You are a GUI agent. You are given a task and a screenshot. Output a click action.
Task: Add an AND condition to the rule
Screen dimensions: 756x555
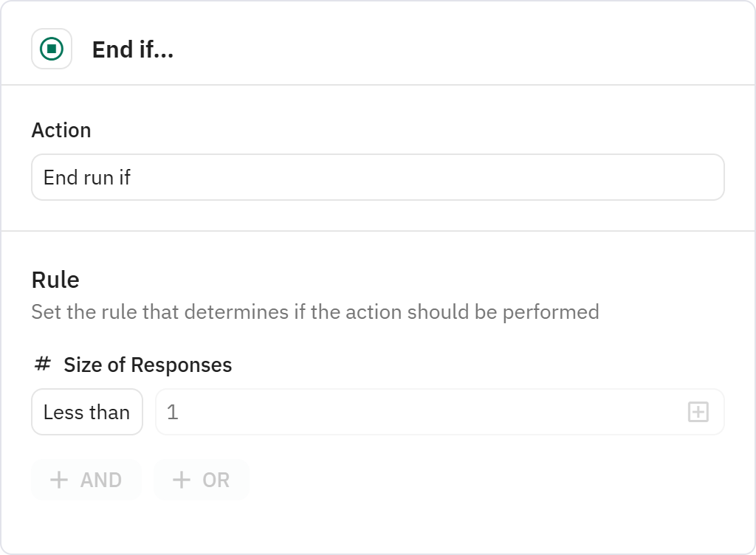(x=86, y=480)
